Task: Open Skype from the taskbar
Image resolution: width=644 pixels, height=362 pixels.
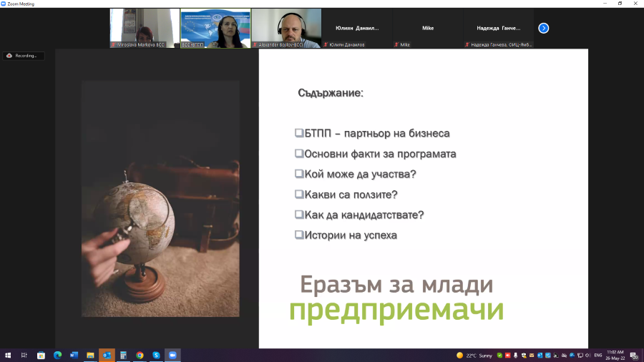Action: coord(156,356)
